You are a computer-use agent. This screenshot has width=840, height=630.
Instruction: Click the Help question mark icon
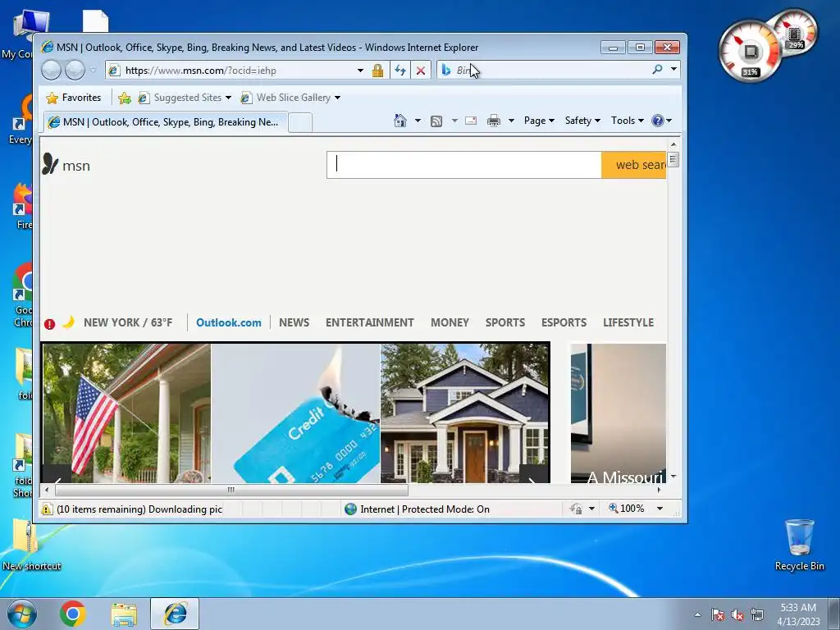(658, 121)
